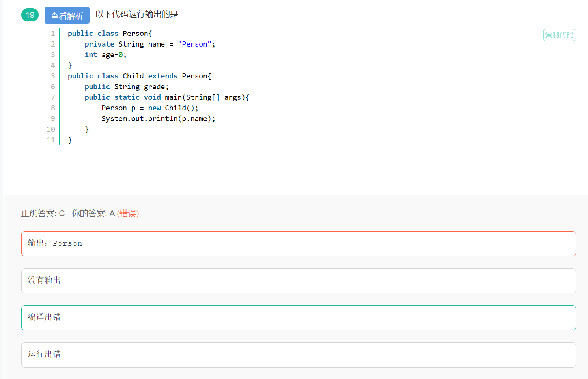Click code line int age=0;
Image resolution: width=588 pixels, height=379 pixels.
click(x=105, y=55)
